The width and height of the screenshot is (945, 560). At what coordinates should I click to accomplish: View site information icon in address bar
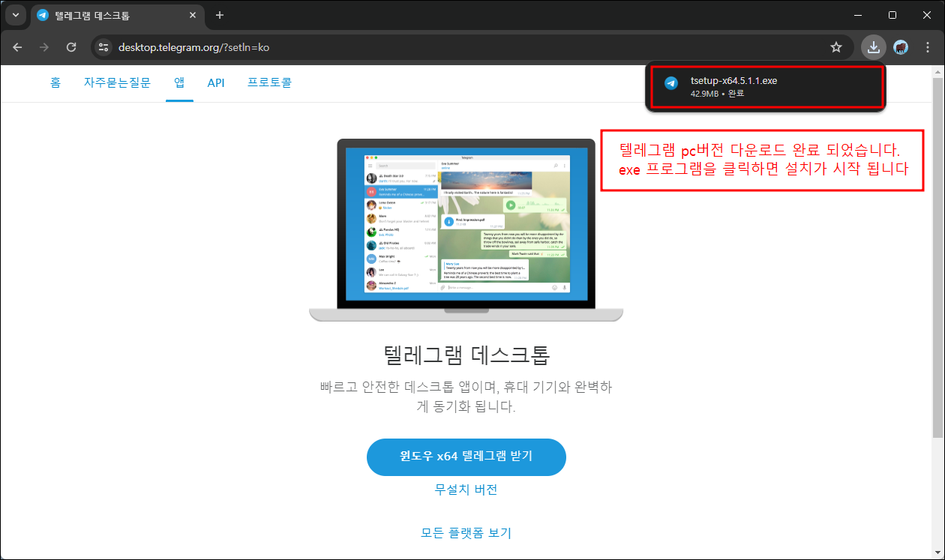click(x=103, y=47)
